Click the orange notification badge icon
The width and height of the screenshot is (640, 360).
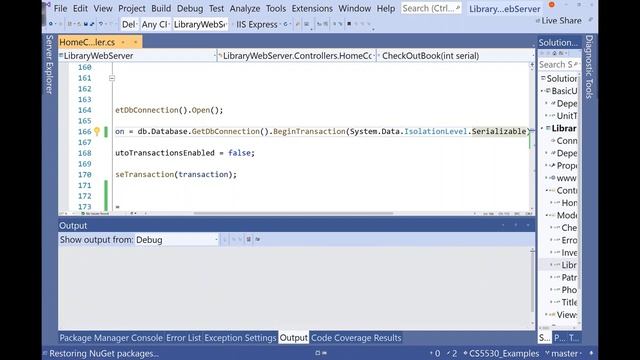point(551,5)
